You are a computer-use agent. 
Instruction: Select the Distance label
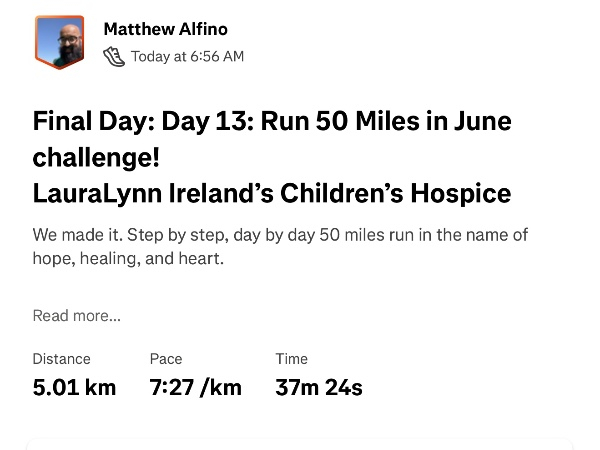62,359
